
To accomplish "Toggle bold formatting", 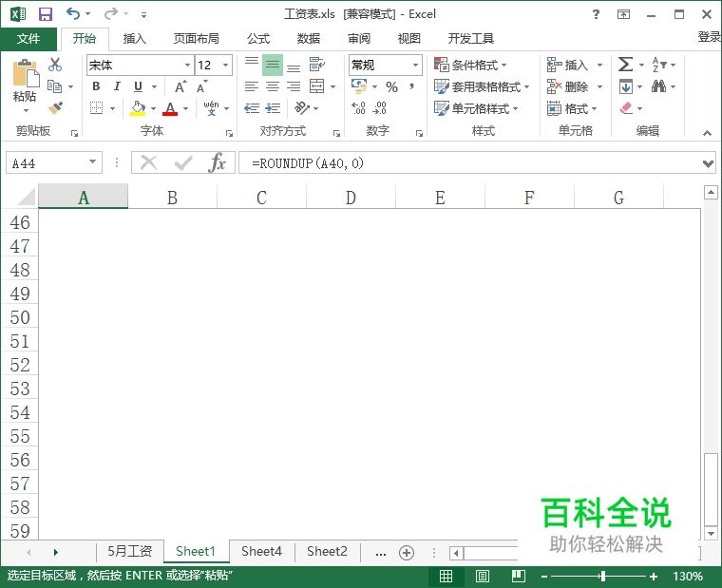I will click(96, 86).
